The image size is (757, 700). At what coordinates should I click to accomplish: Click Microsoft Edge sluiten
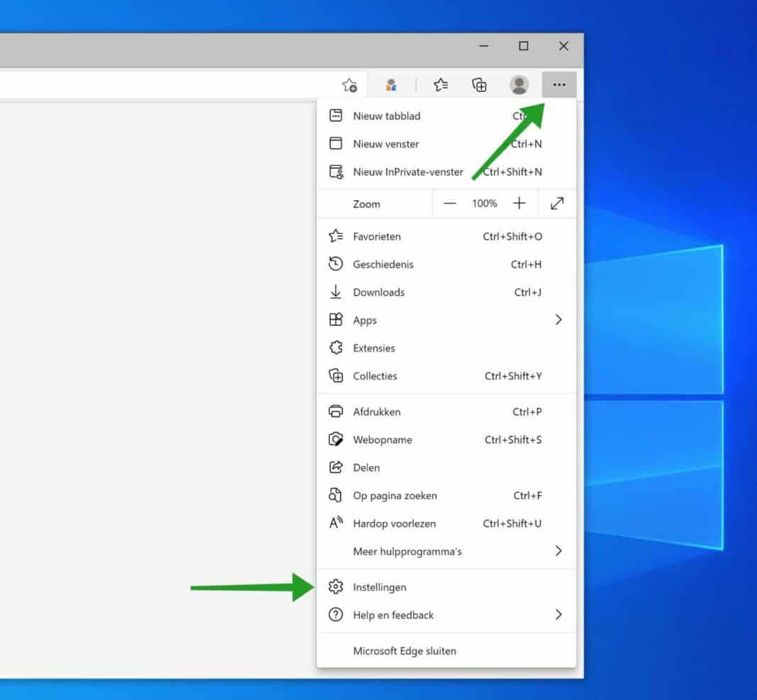404,650
